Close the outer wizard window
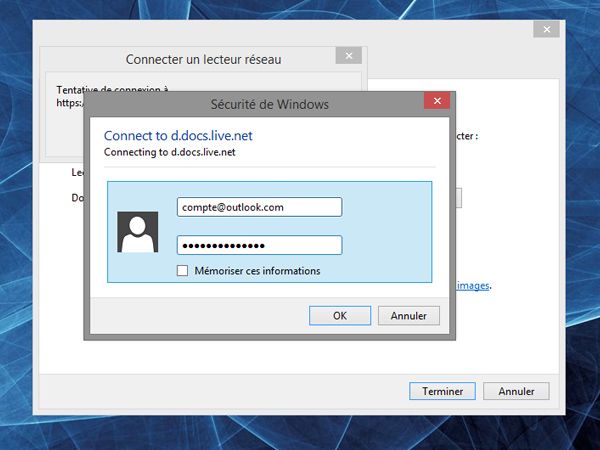 [x=547, y=29]
